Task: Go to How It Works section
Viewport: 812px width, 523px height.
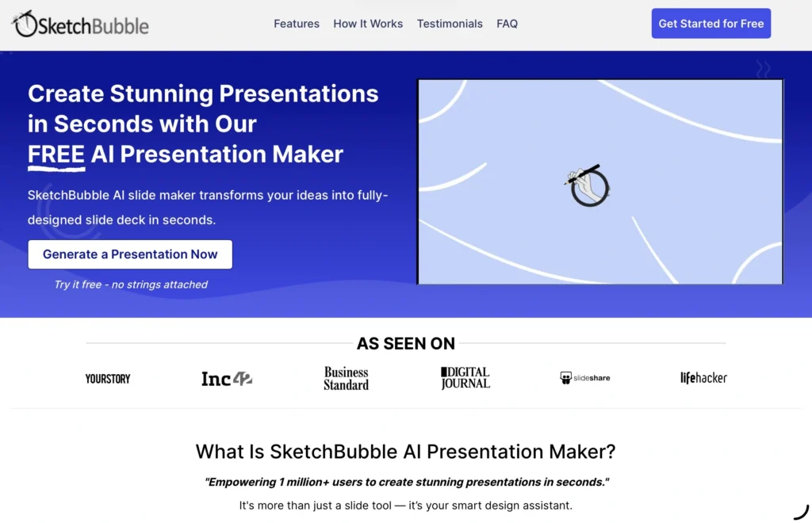Action: tap(368, 24)
